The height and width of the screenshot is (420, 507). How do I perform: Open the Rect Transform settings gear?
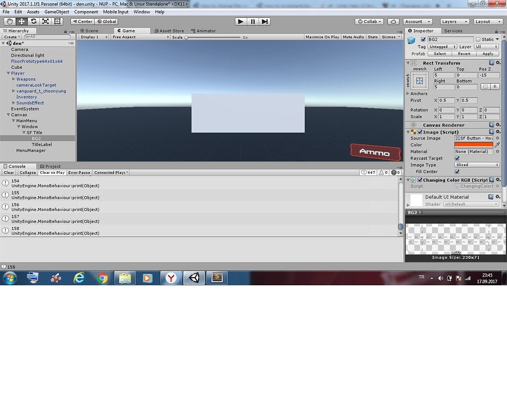[x=499, y=63]
